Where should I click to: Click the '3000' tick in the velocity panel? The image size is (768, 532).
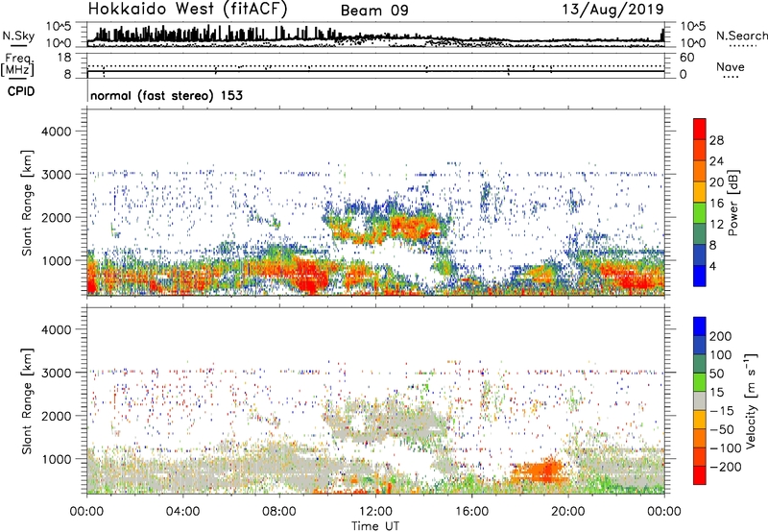coord(57,373)
